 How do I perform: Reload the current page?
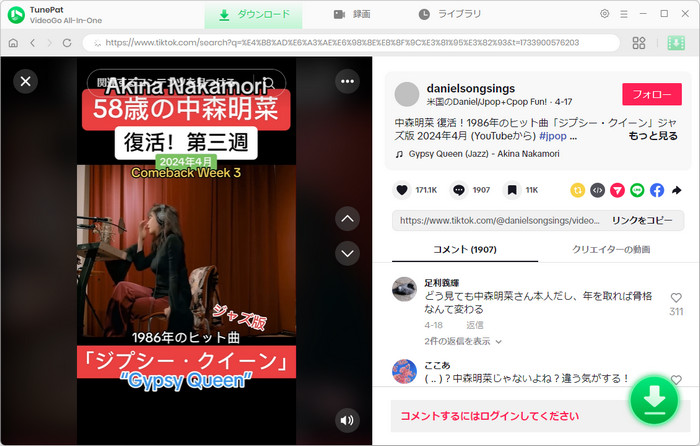67,43
